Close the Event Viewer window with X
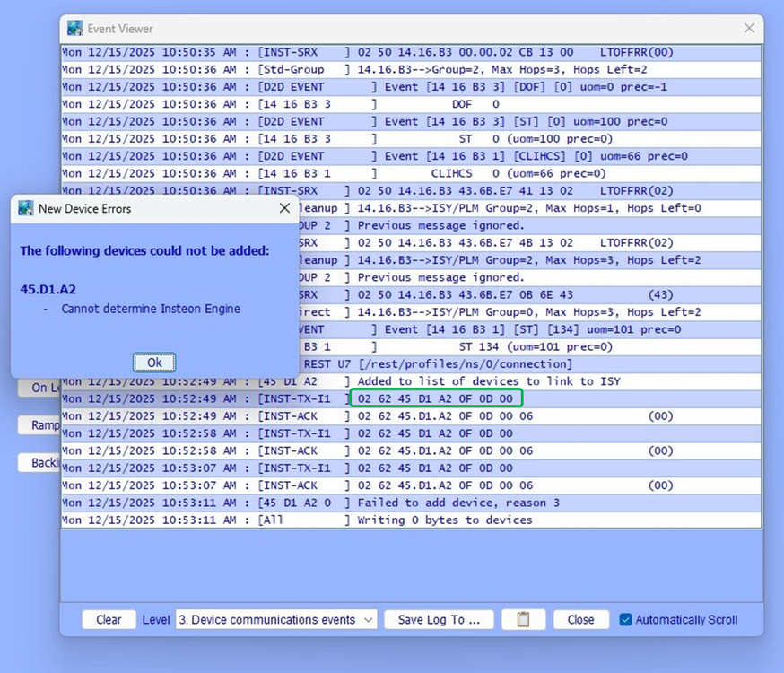784x673 pixels. pos(749,29)
